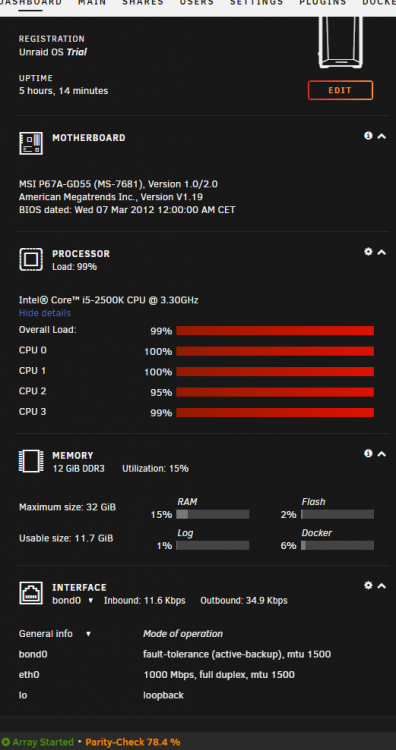396x750 pixels.
Task: Click the motherboard section icon
Action: click(x=31, y=143)
